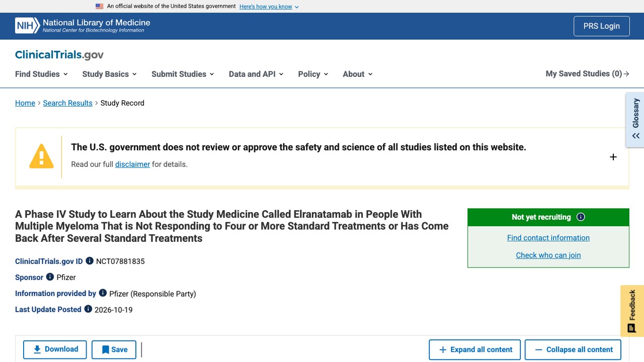Click the Not yet recruiting status label

coord(541,217)
